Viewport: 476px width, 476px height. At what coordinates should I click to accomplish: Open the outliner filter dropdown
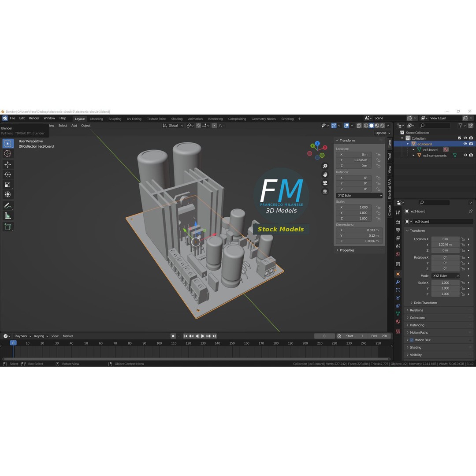tap(462, 126)
